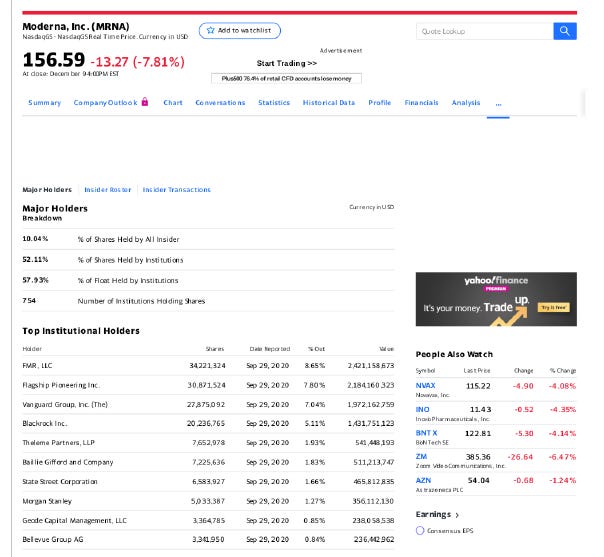Viewport: 604px width, 557px height.
Task: Expand the Earnings section arrow
Action: point(457,515)
